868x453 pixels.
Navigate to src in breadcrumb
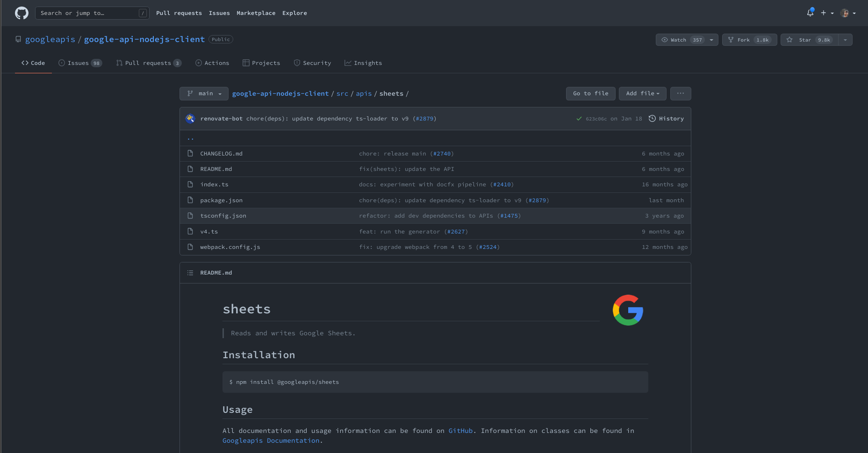[342, 94]
